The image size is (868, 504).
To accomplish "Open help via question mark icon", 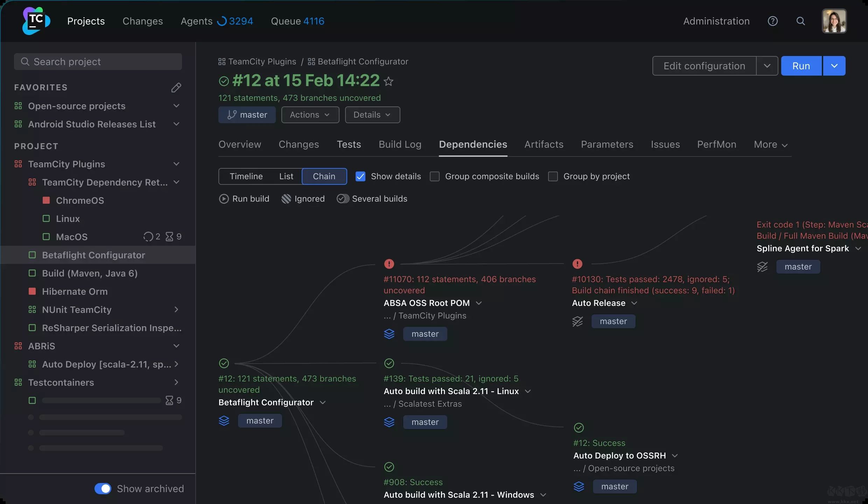I will (x=772, y=21).
